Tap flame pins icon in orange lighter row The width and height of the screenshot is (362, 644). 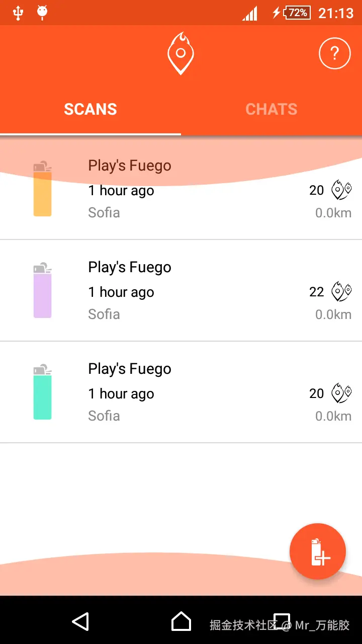tap(341, 190)
